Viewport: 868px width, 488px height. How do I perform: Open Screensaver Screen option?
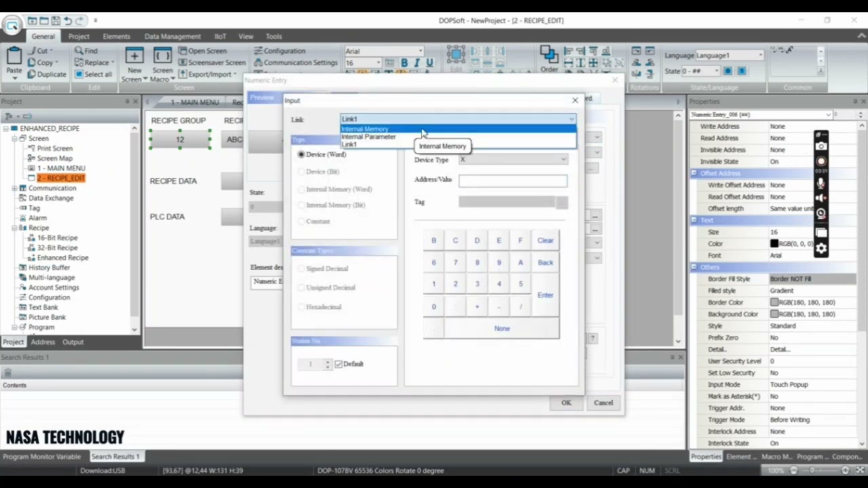pos(212,62)
